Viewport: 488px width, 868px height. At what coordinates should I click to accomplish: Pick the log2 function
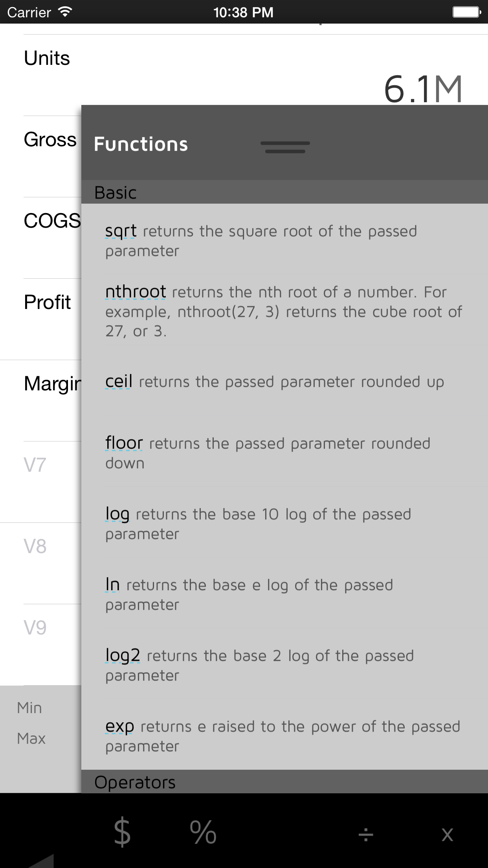coord(123,656)
